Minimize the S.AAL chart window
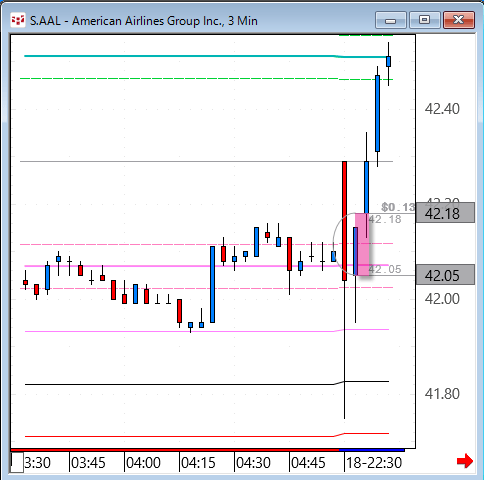Screen dimensions: 484x480 [x=391, y=20]
